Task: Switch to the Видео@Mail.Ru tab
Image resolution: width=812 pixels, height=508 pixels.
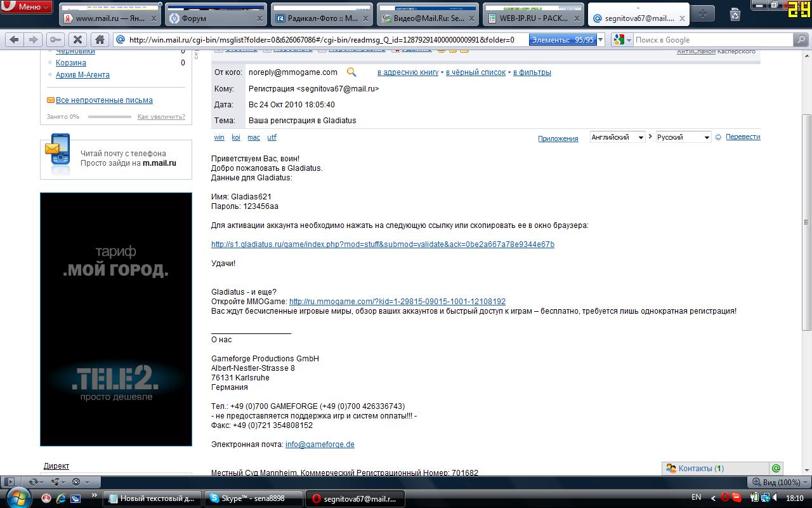Action: (x=428, y=13)
